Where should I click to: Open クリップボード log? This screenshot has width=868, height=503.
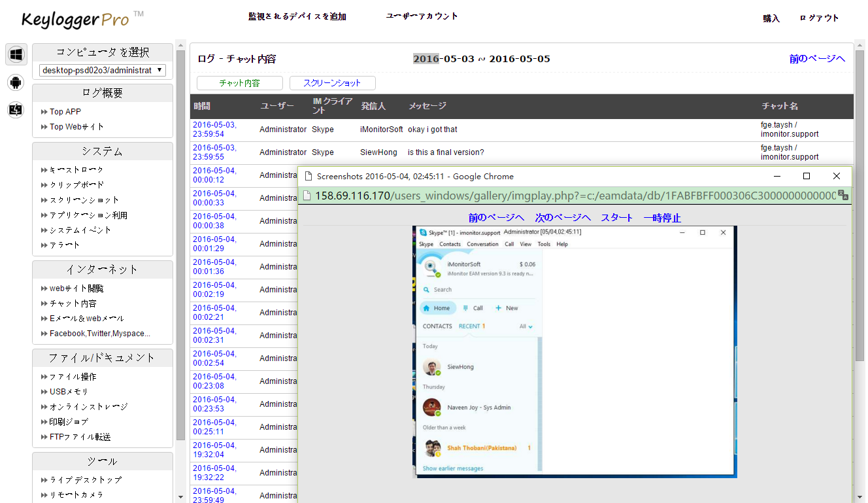coord(76,185)
